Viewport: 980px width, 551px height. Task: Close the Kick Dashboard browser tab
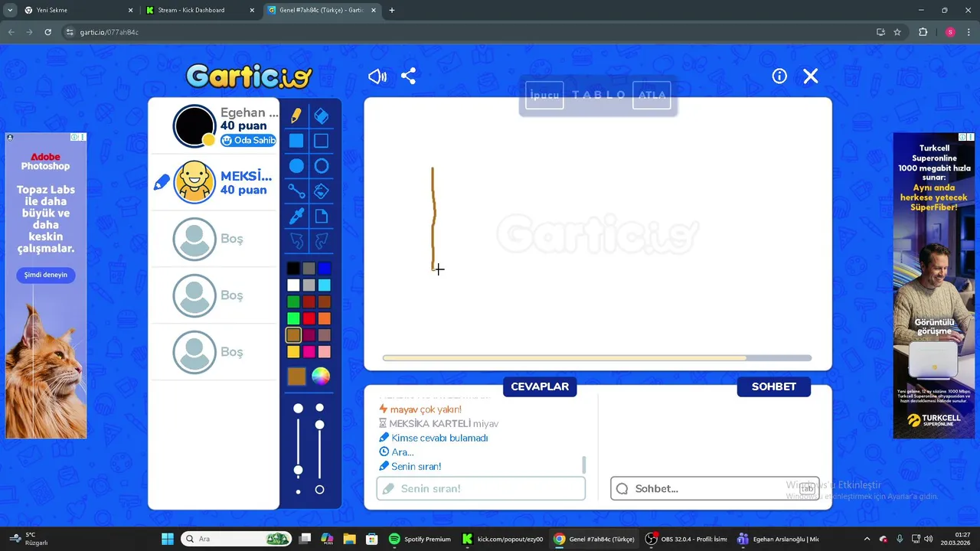[x=252, y=10]
